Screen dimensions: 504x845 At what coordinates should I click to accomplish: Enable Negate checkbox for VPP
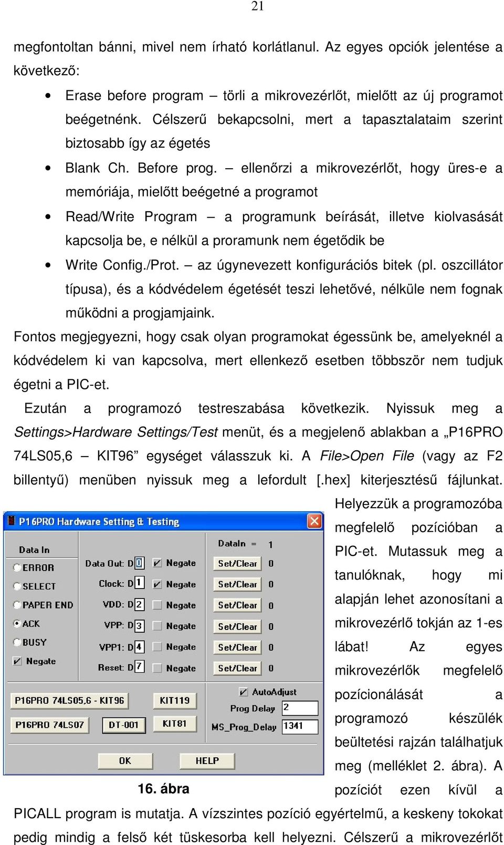tap(157, 626)
